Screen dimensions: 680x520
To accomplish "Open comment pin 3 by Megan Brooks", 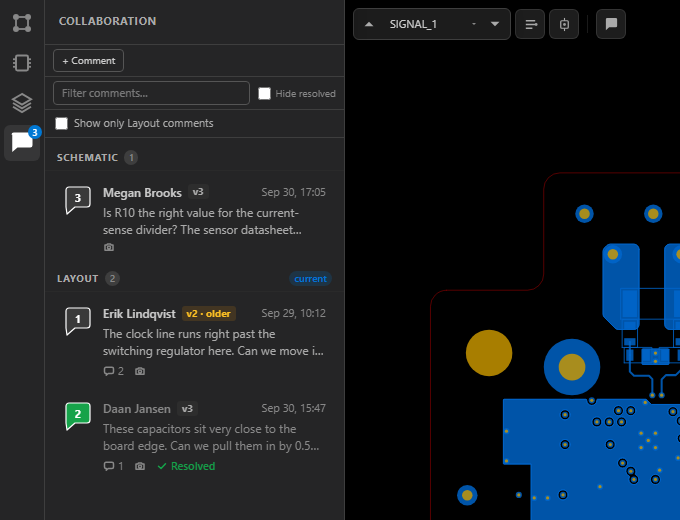I will 78,199.
